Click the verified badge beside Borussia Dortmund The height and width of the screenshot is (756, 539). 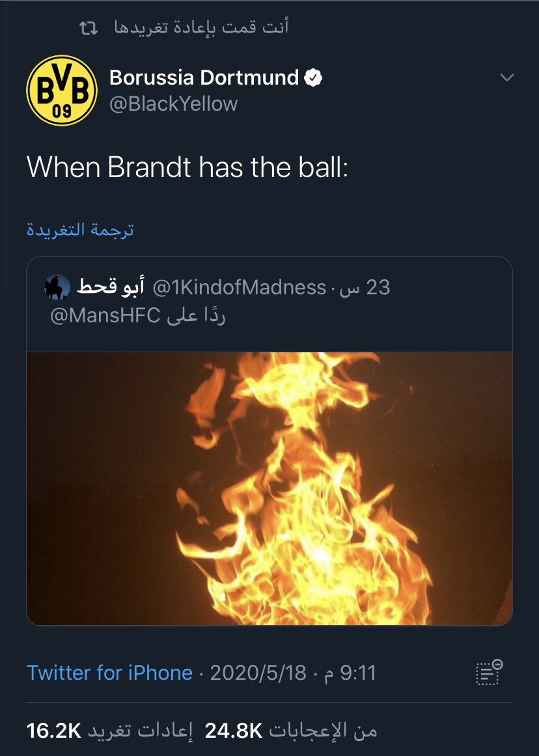[313, 77]
